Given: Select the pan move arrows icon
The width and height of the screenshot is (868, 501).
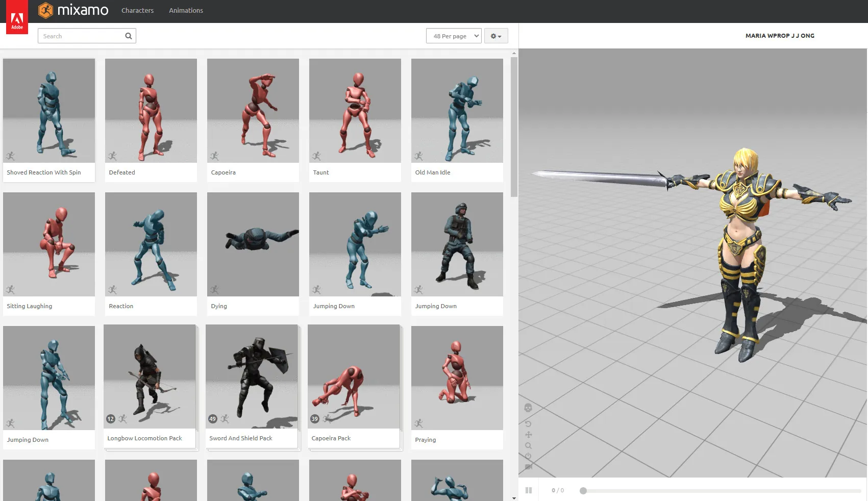Looking at the screenshot, I should coord(528,435).
